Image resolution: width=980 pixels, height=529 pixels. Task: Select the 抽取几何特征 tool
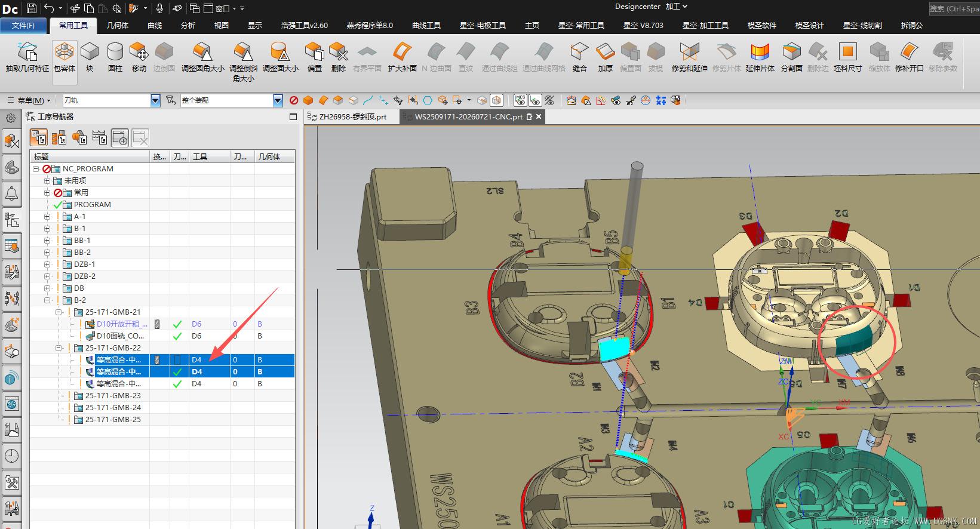tap(27, 57)
